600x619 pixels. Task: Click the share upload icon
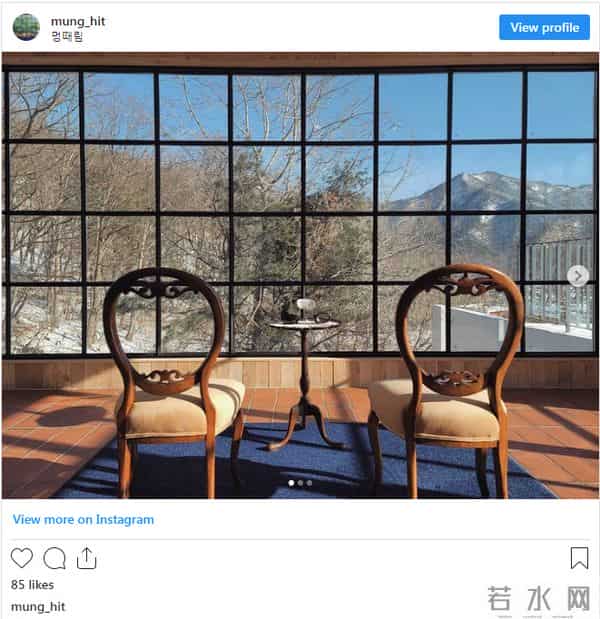pyautogui.click(x=86, y=558)
